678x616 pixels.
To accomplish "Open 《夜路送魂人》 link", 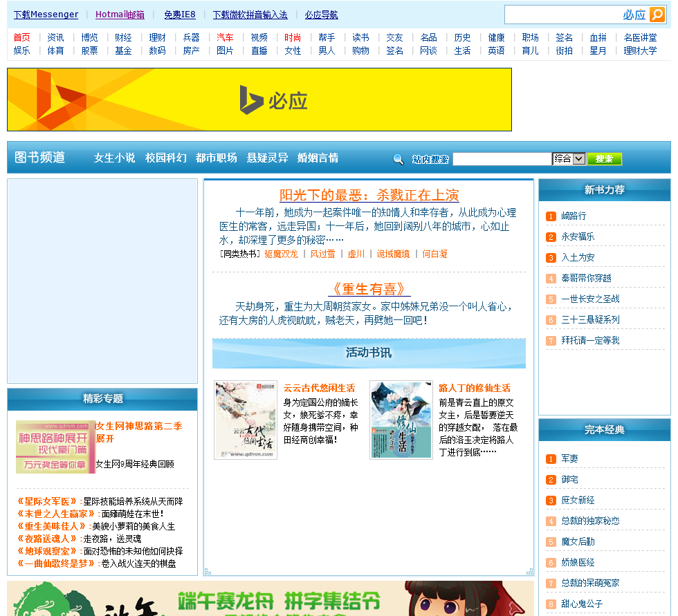I will pos(47,539).
